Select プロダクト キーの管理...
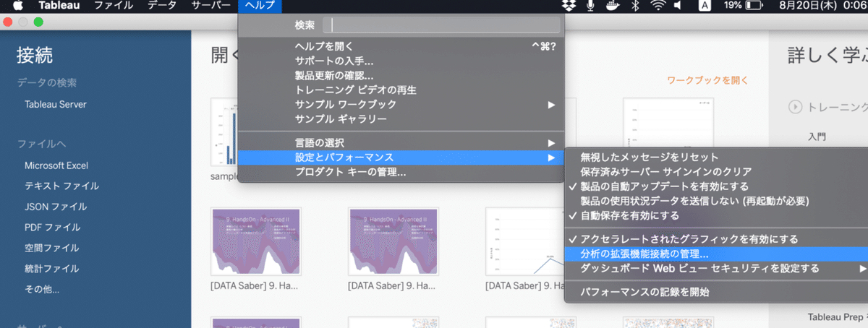This screenshot has height=328, width=868. (401, 172)
